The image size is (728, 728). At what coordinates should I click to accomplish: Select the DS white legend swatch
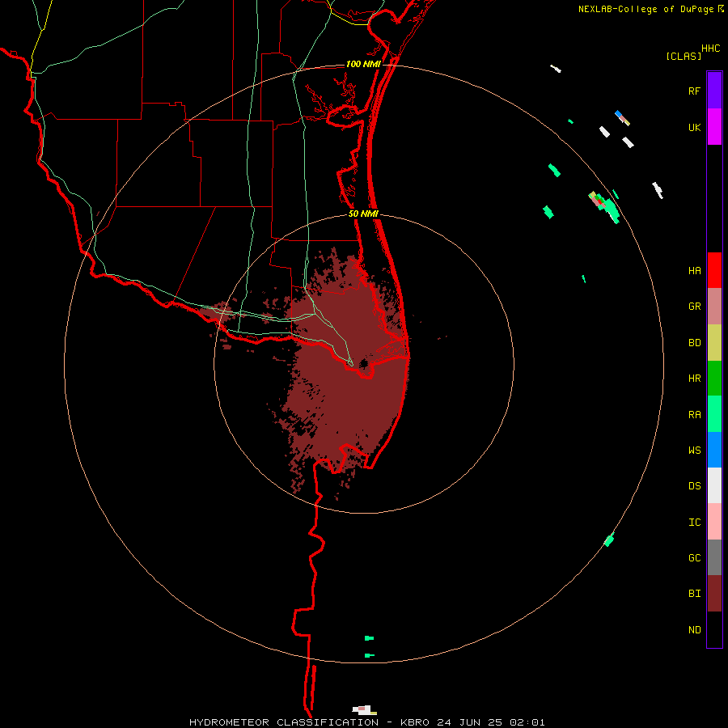pos(714,485)
